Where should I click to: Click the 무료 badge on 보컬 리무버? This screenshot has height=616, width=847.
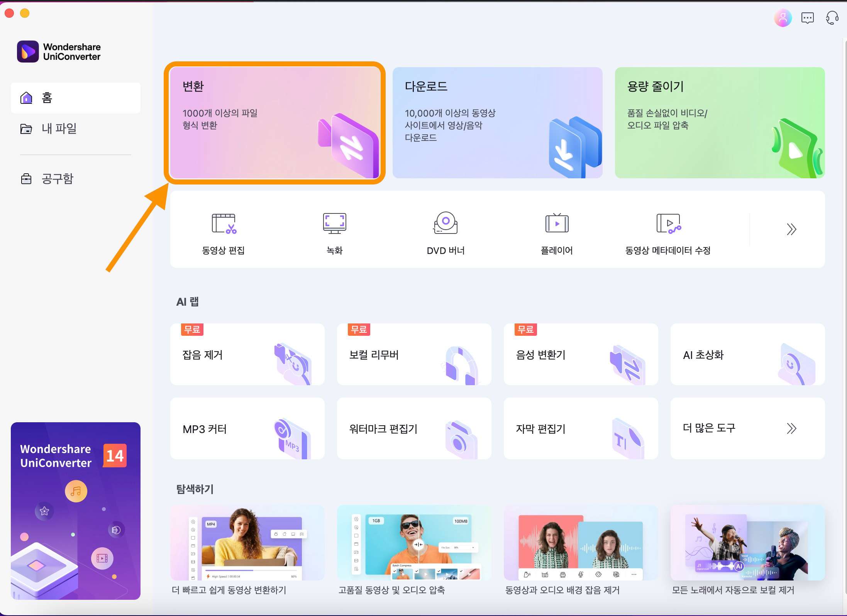(x=359, y=330)
